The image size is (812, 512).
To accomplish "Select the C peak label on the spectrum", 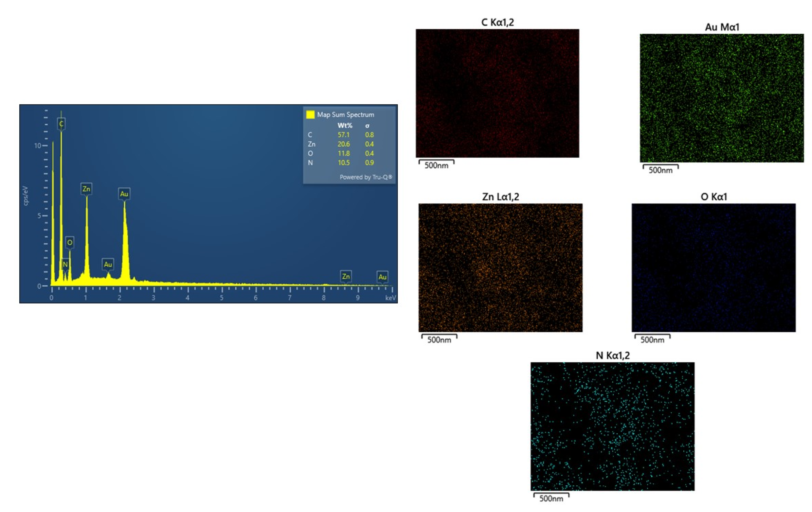I will tap(61, 124).
